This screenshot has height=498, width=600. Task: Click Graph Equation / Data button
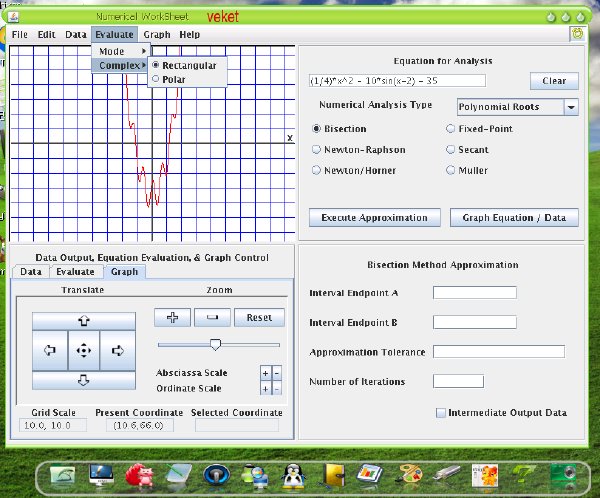514,217
